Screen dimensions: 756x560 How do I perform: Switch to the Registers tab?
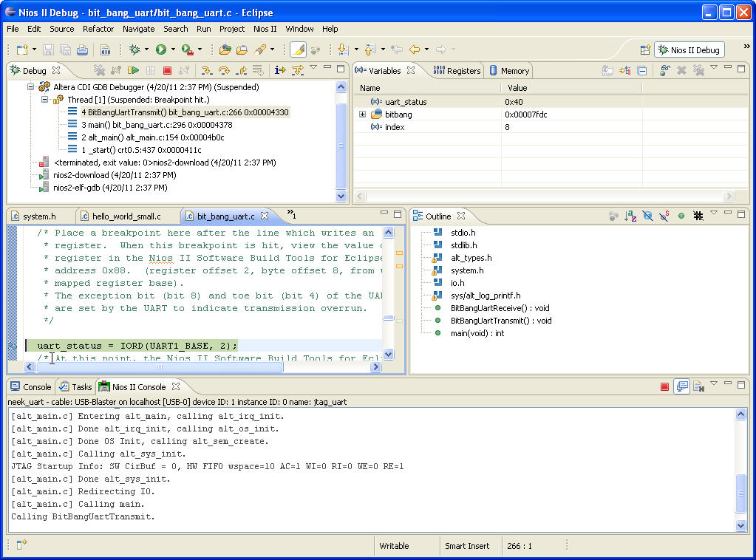(457, 71)
